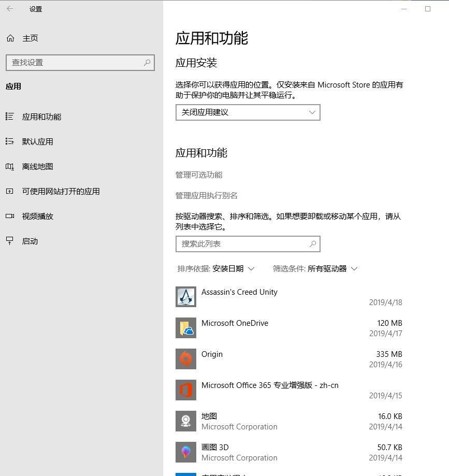The height and width of the screenshot is (476, 449).
Task: Select 视频播放 in the sidebar
Action: [38, 216]
